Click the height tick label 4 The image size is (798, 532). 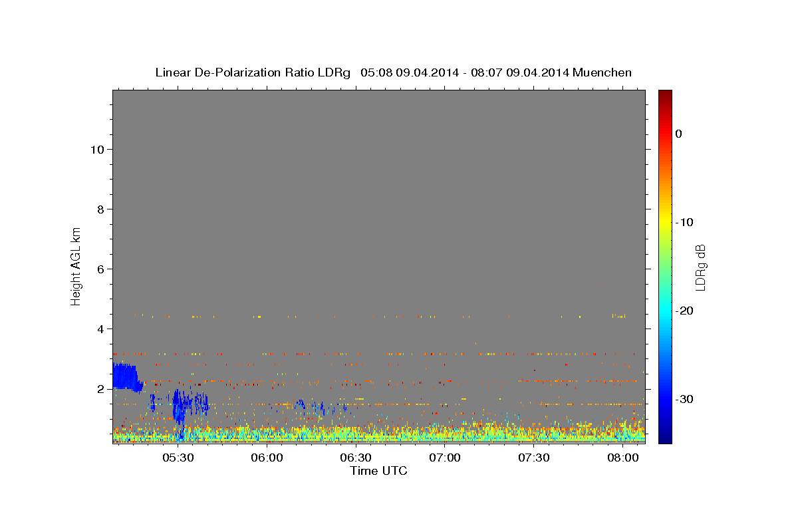tap(100, 329)
